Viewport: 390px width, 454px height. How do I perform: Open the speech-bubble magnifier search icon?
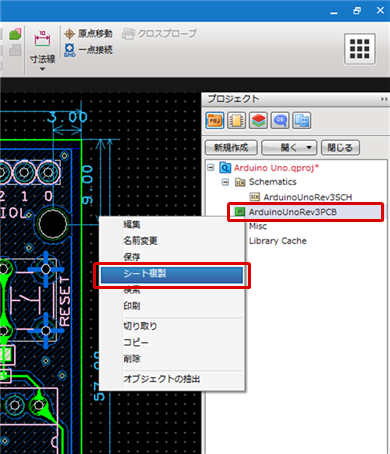pyautogui.click(x=280, y=120)
